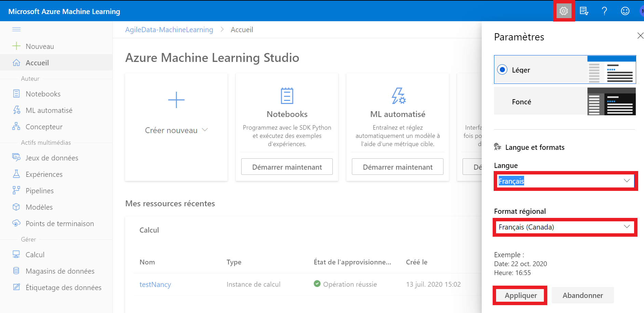
Task: Click the ML automatisé sidebar icon
Action: [x=16, y=110]
